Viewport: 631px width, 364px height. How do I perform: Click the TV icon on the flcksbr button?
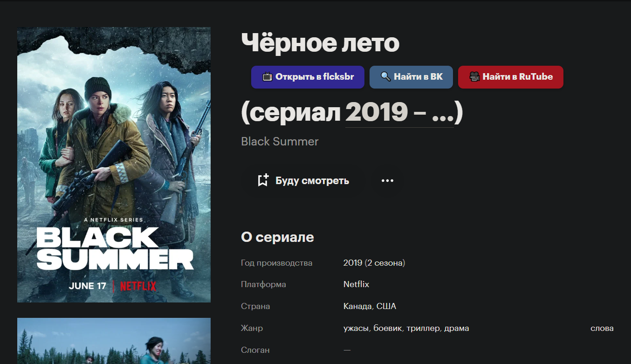pyautogui.click(x=267, y=77)
